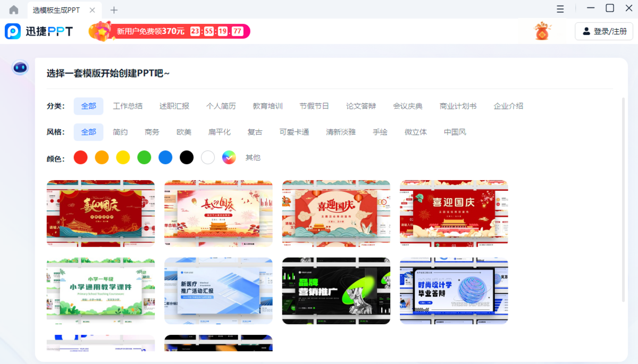Click the 其他 color option
The image size is (638, 364).
(253, 158)
